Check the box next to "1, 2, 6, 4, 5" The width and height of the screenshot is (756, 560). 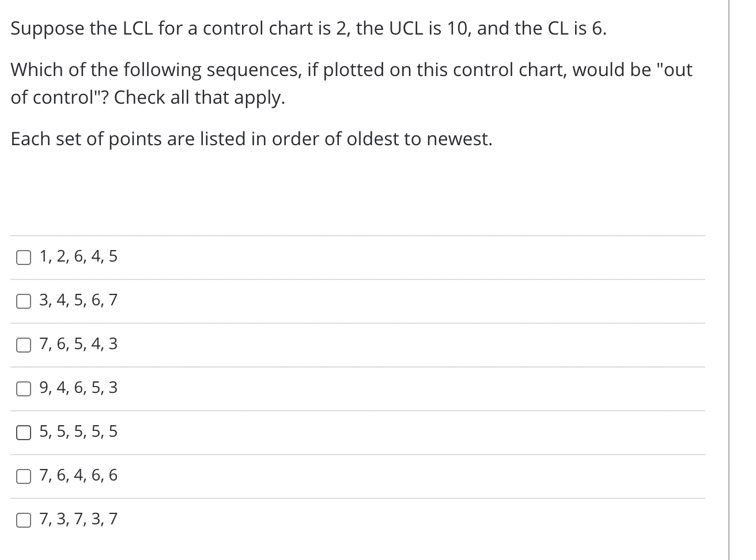[x=23, y=258]
